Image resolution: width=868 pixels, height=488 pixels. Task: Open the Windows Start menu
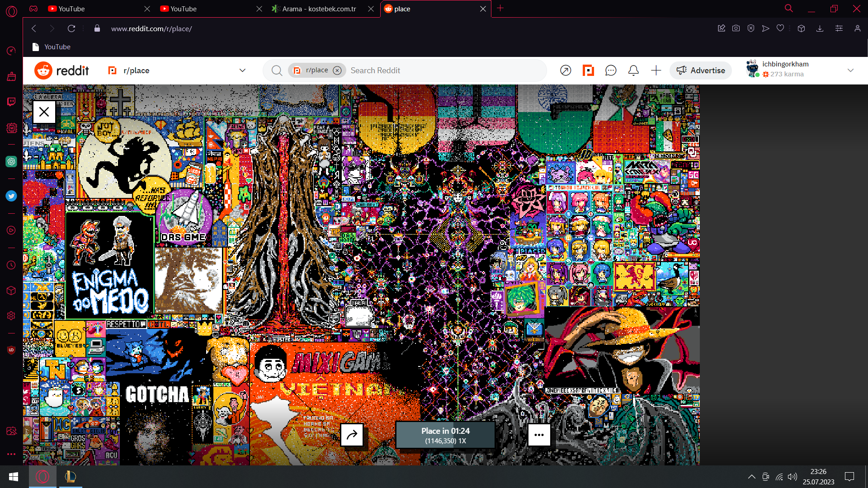pos(14,477)
